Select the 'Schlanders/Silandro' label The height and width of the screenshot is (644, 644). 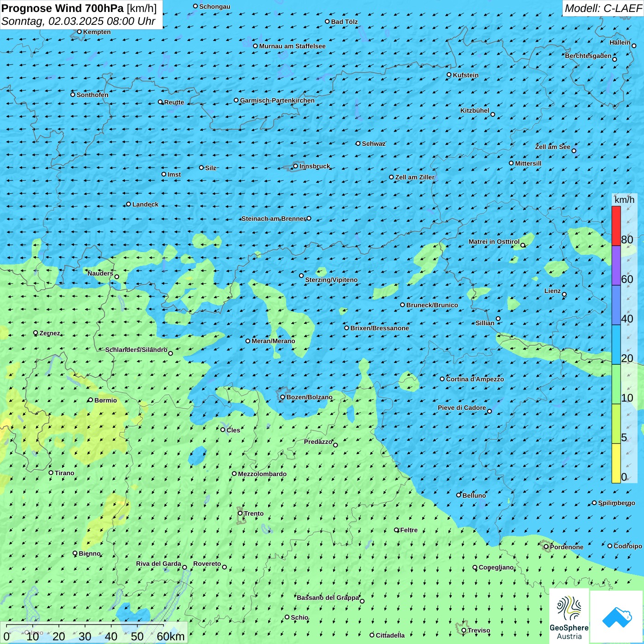coord(136,350)
